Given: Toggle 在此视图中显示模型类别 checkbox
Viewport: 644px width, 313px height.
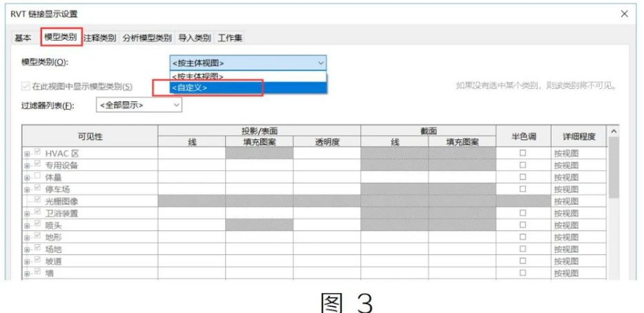Looking at the screenshot, I should (26, 87).
